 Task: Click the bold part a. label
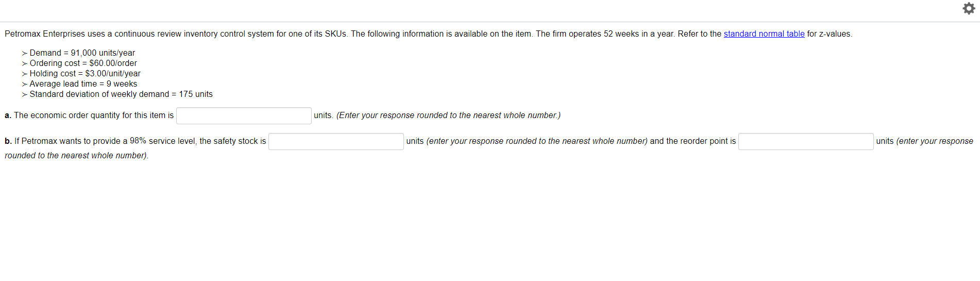pos(8,115)
